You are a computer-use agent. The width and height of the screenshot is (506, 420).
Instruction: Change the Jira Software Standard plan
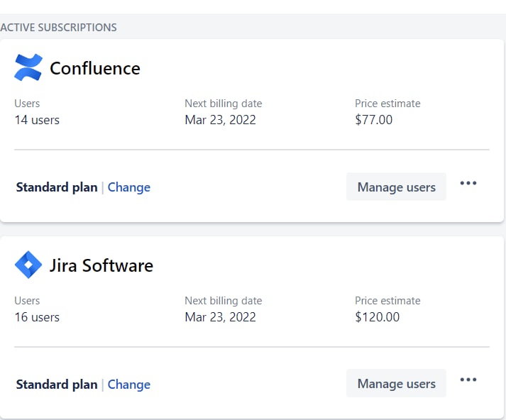128,385
